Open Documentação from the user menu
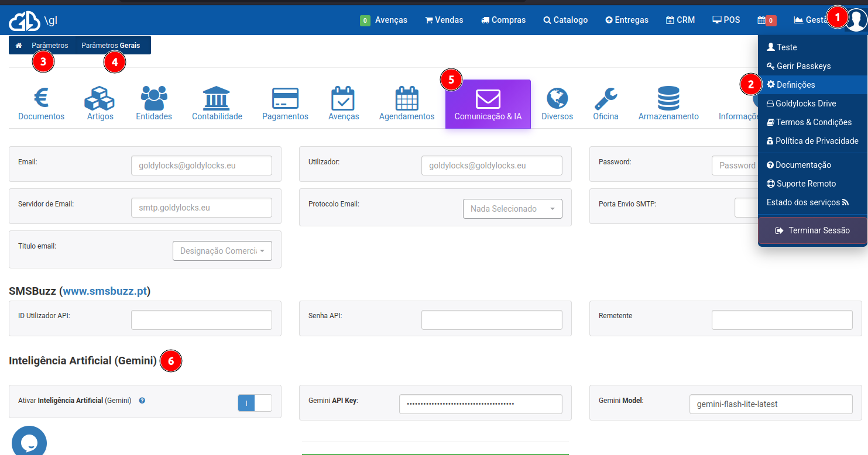The image size is (868, 455). (812, 165)
